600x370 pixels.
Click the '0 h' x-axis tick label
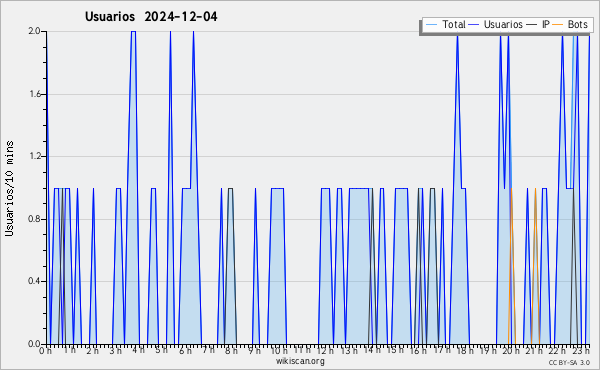[x=45, y=350]
